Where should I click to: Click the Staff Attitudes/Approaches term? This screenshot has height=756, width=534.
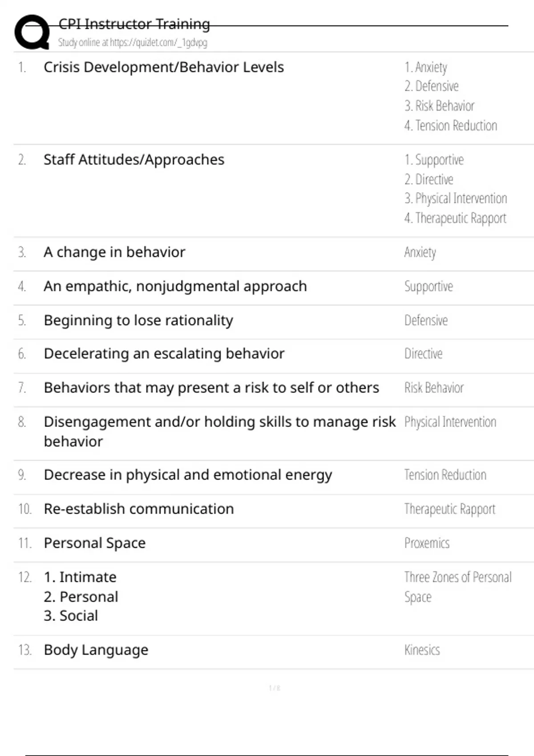coord(133,160)
